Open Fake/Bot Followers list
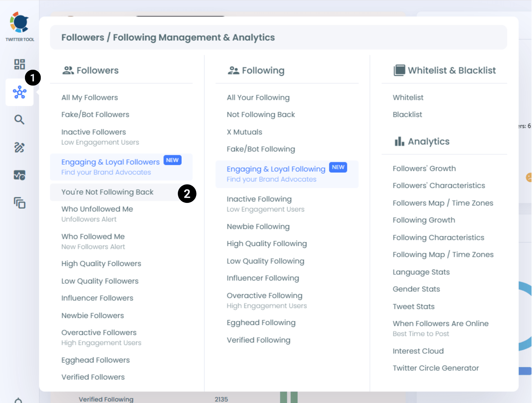 [x=95, y=114]
